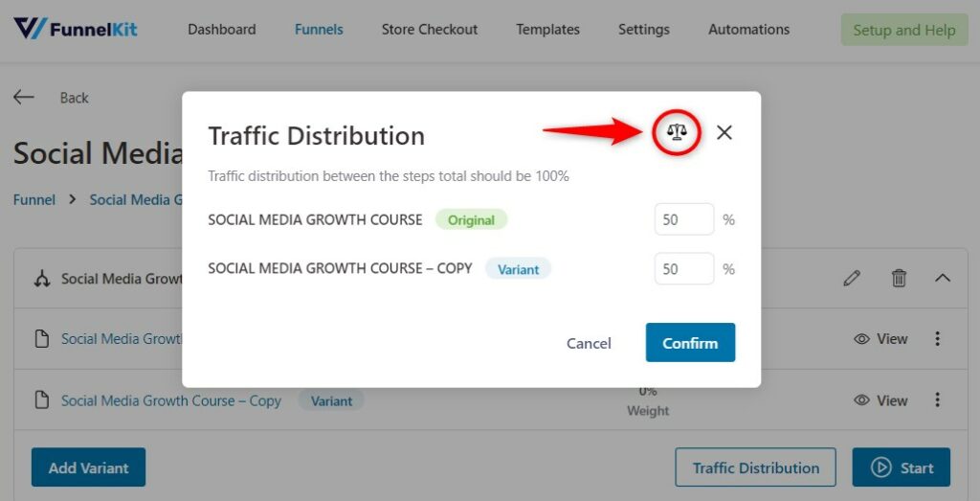The image size is (980, 501).
Task: Open the Dashboard menu
Action: point(222,30)
